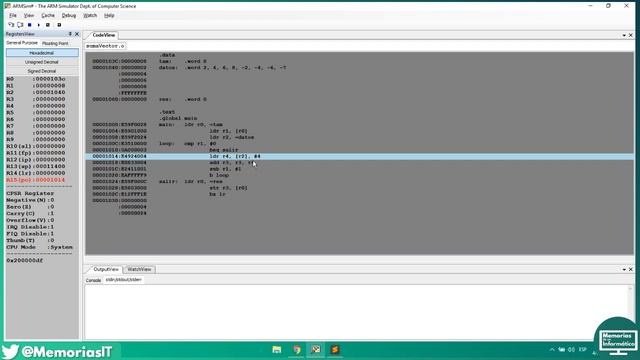Click the volume tray icon

571,350
